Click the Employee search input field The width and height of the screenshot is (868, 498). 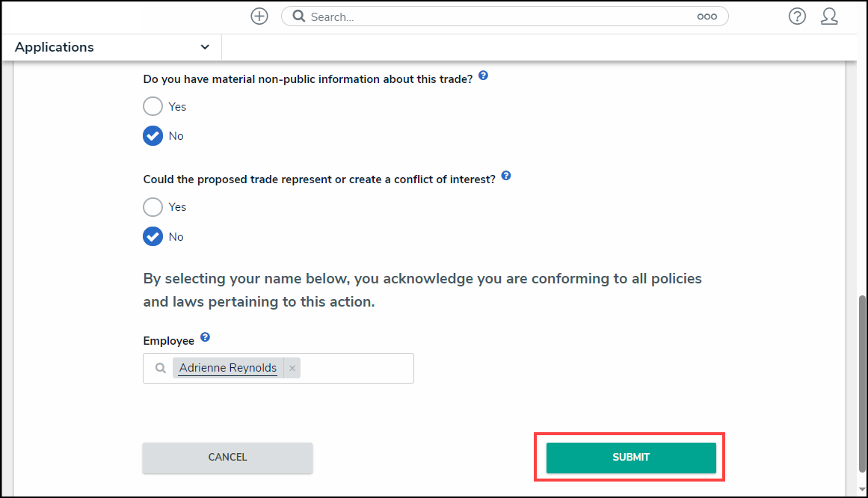(351, 368)
